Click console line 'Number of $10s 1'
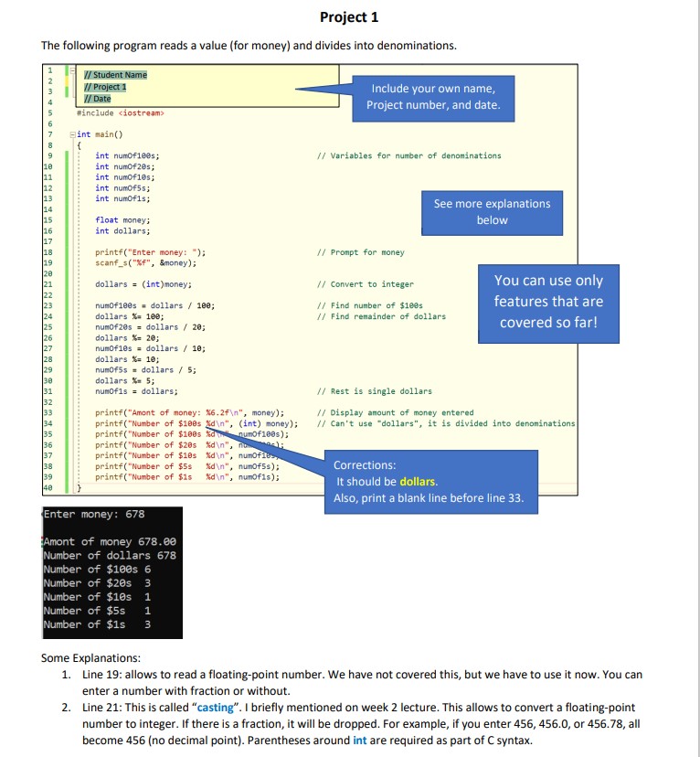The image size is (700, 757). (x=98, y=597)
